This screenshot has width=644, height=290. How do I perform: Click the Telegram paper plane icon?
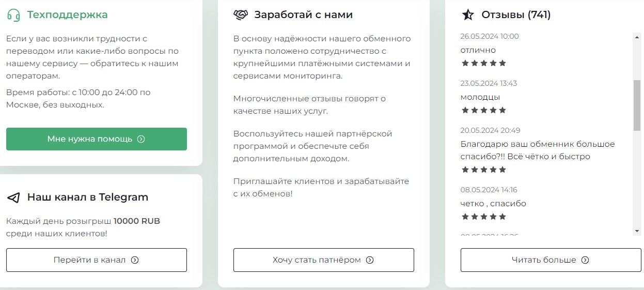pyautogui.click(x=13, y=197)
